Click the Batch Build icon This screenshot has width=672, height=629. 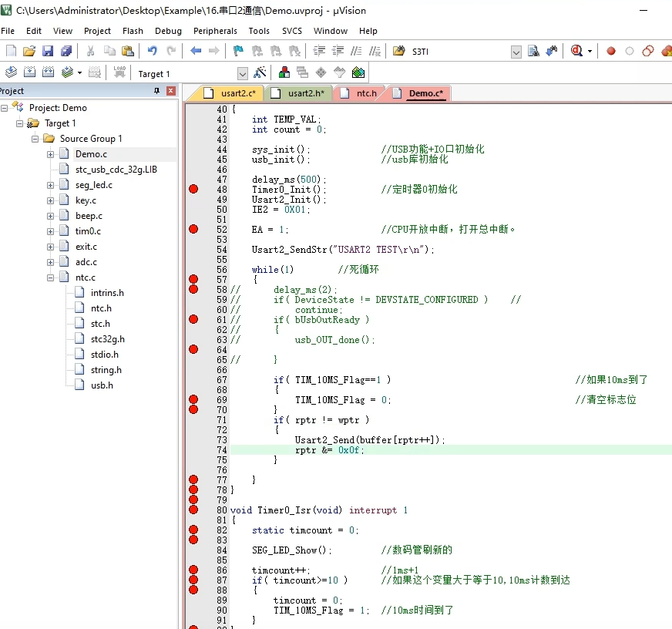click(67, 72)
